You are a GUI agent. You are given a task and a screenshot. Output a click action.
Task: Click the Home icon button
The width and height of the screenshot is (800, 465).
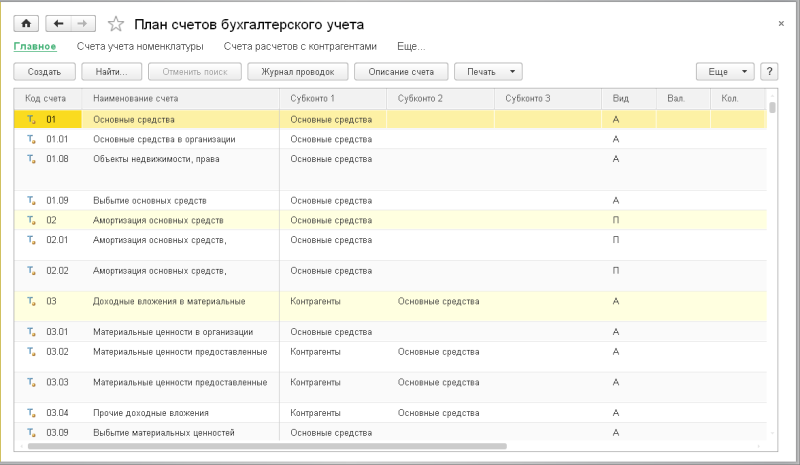26,23
